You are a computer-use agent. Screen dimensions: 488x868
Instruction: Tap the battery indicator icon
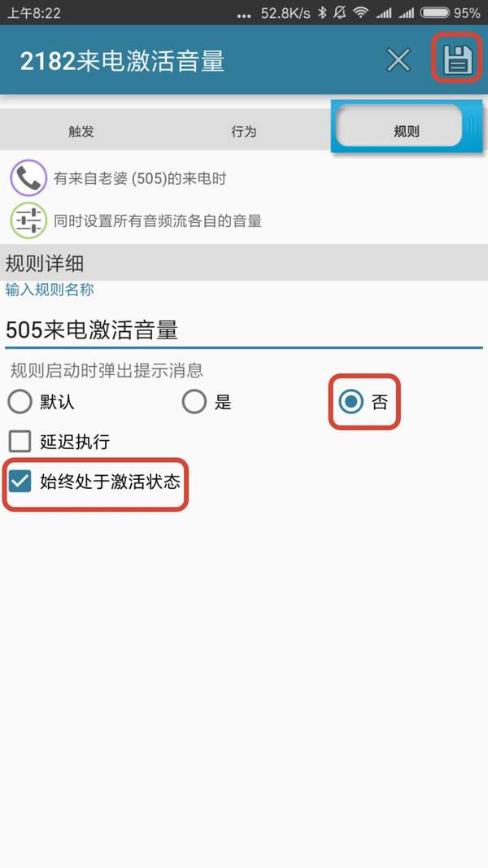tap(435, 13)
